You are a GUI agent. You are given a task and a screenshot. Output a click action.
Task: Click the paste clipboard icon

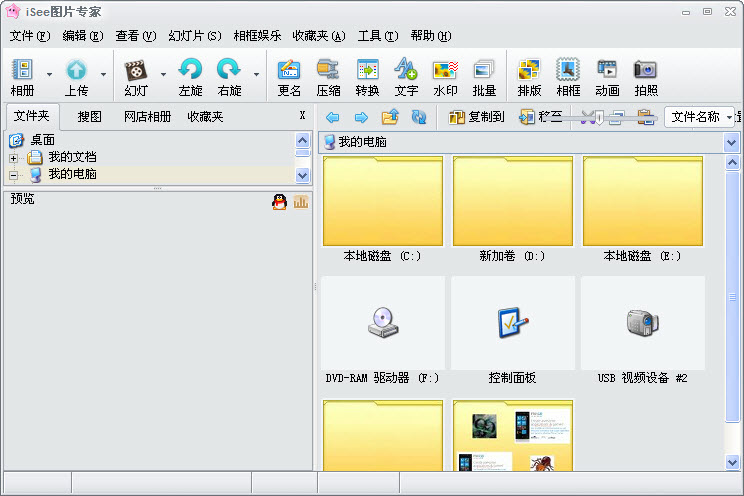[x=646, y=117]
